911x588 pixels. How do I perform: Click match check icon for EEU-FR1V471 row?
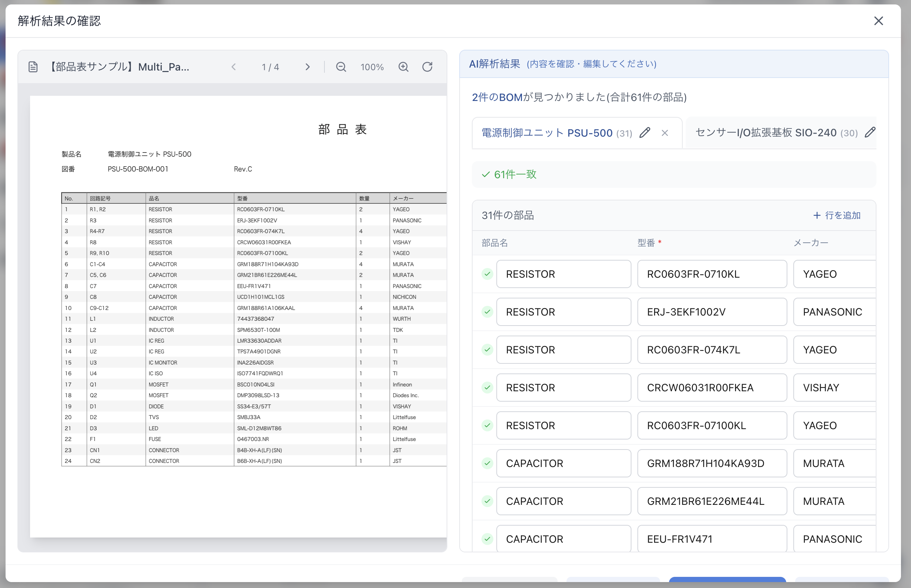(x=487, y=539)
